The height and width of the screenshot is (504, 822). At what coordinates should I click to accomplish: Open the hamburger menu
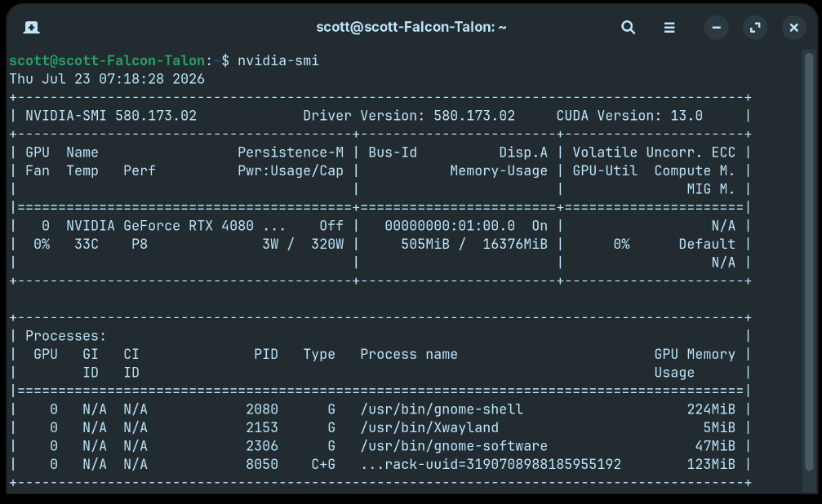(669, 27)
